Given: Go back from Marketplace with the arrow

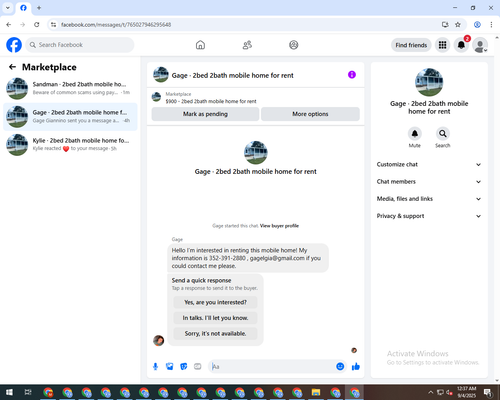Looking at the screenshot, I should click(x=12, y=67).
